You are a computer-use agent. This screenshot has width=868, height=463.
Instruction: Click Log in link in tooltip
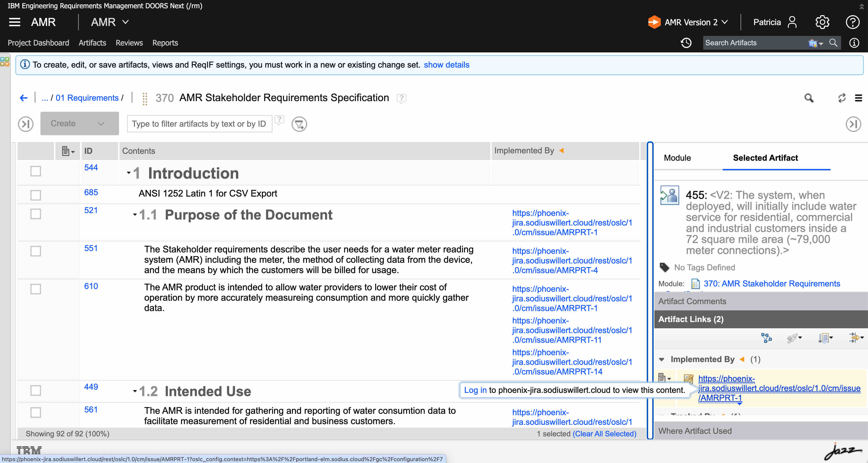[x=475, y=390]
